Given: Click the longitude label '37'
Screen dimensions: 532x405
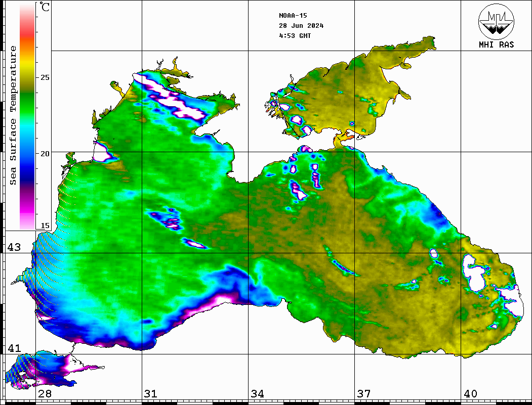Looking at the screenshot, I should pyautogui.click(x=364, y=394).
